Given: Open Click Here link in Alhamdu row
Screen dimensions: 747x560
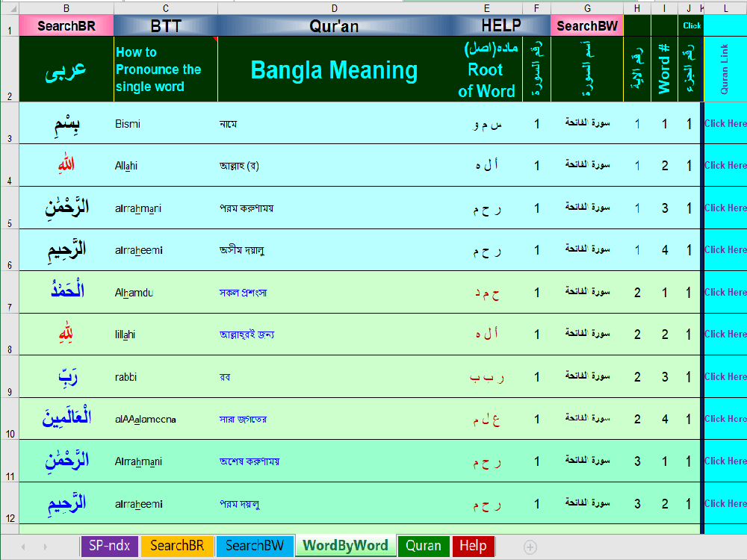Looking at the screenshot, I should click(x=725, y=292).
